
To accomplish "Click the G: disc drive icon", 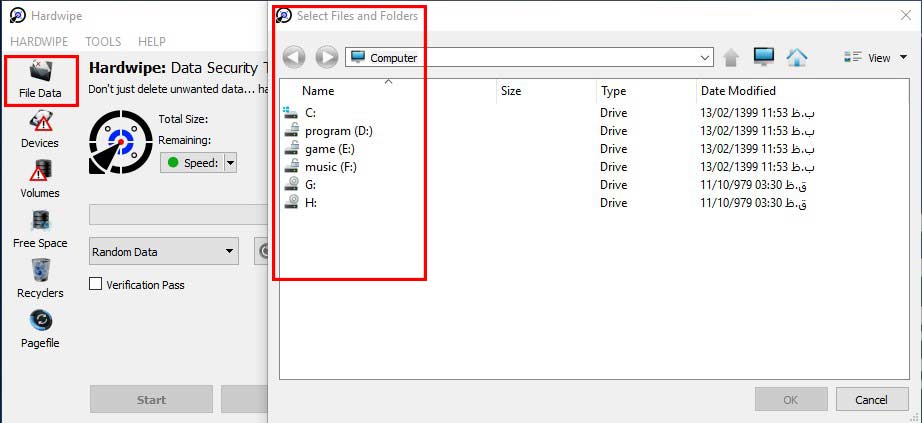I will [290, 185].
